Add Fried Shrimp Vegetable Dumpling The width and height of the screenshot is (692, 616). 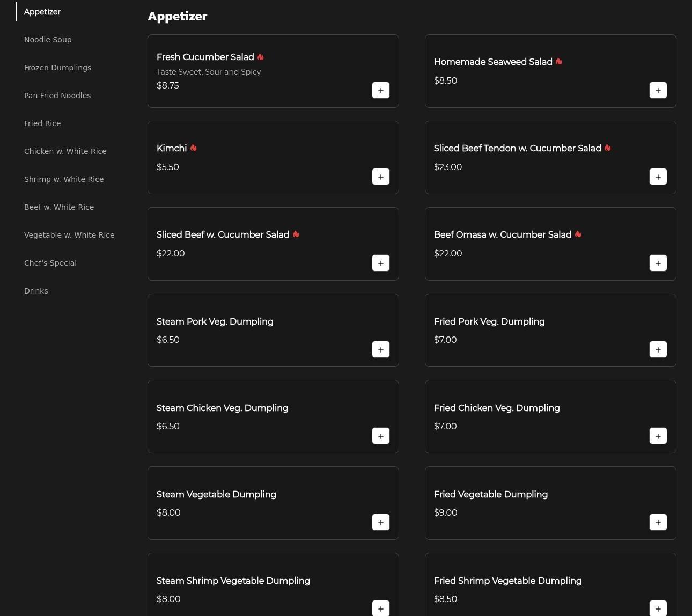[x=658, y=608]
